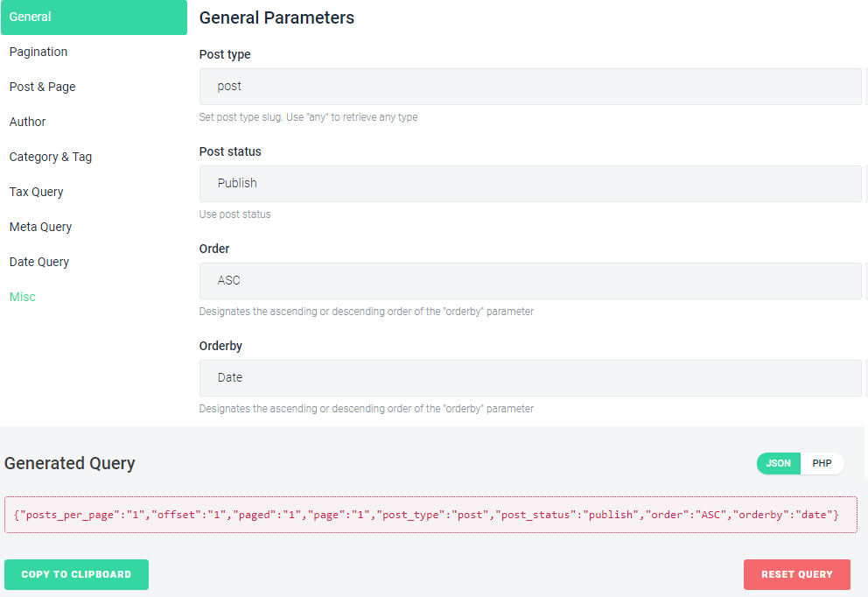The height and width of the screenshot is (597, 868).
Task: Open the Order dropdown showing ASC
Action: (x=530, y=281)
